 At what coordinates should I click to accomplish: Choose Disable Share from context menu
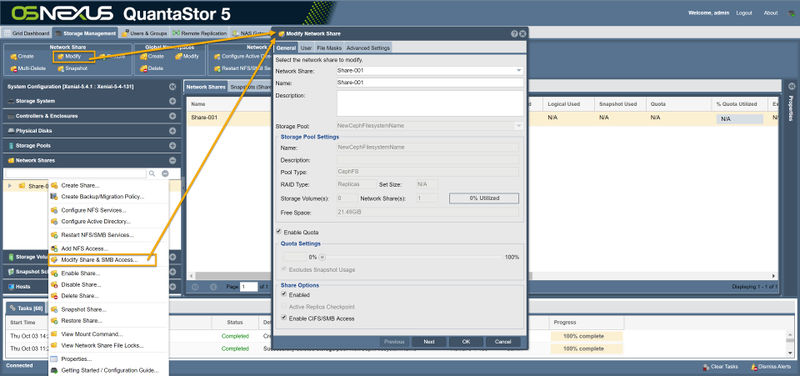coord(81,285)
